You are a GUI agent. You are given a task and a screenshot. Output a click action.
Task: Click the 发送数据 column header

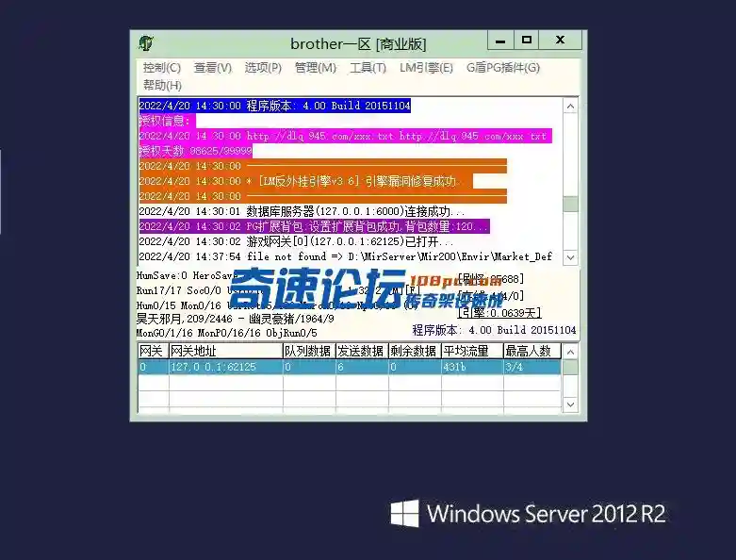click(362, 351)
